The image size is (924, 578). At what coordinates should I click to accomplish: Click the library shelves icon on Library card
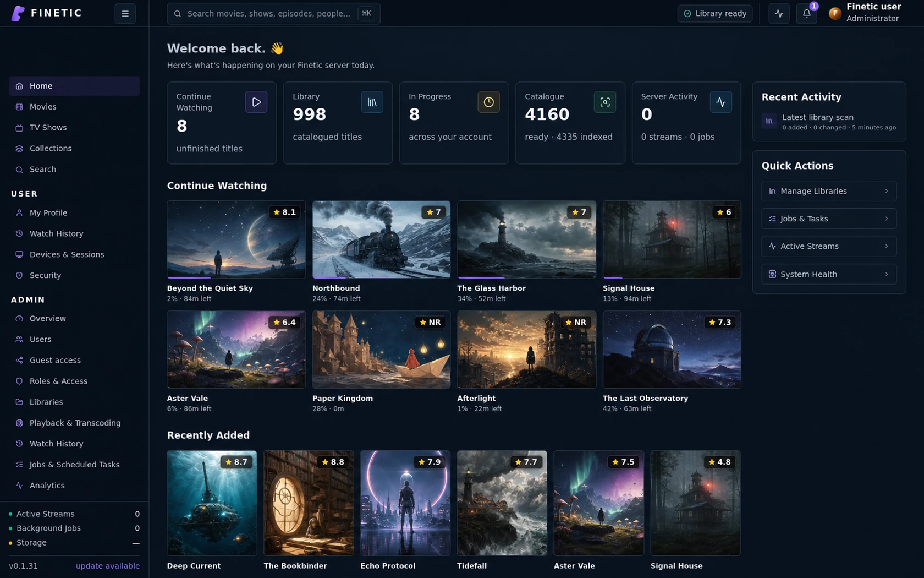(372, 102)
